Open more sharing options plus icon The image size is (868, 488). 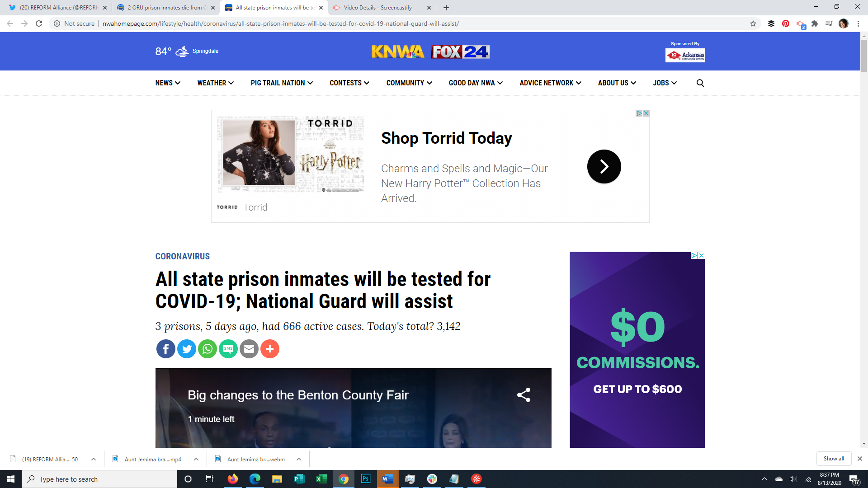click(270, 349)
